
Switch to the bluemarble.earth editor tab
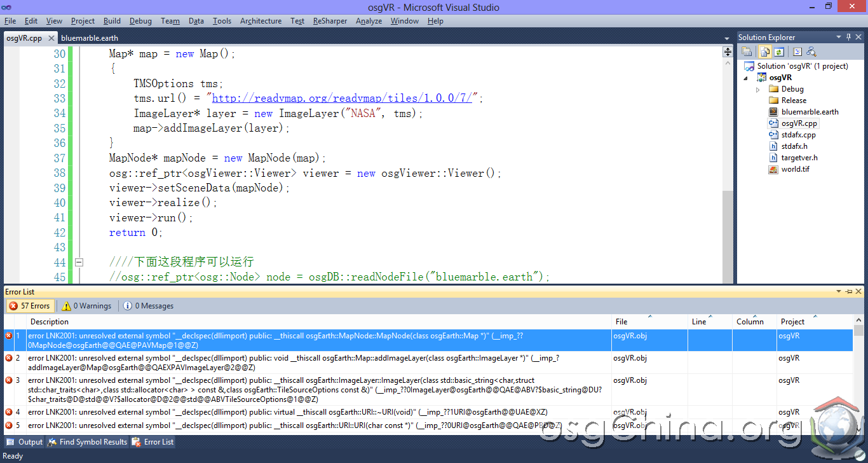[x=90, y=38]
